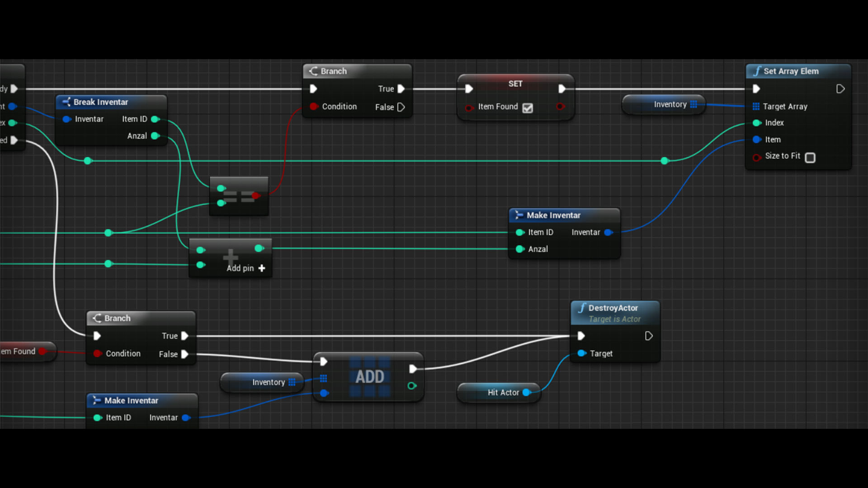868x488 pixels.
Task: Click the red Condition pin on top Branch
Action: coord(314,107)
